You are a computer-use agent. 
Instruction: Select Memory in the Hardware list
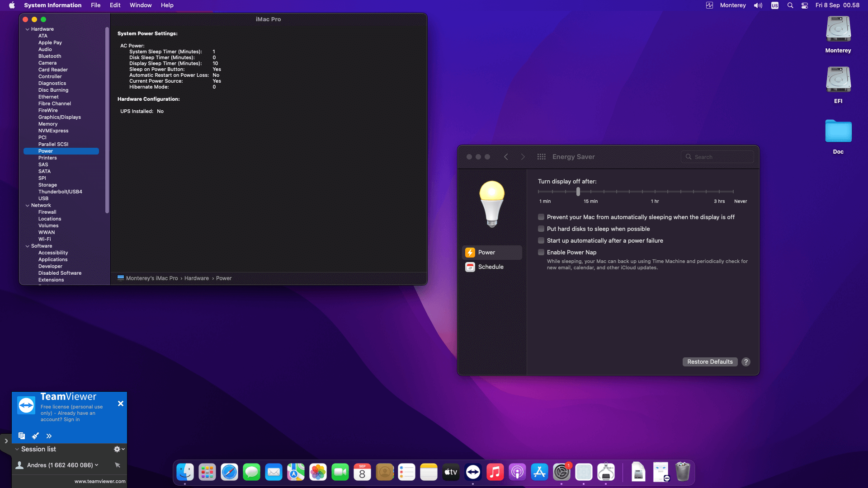47,124
